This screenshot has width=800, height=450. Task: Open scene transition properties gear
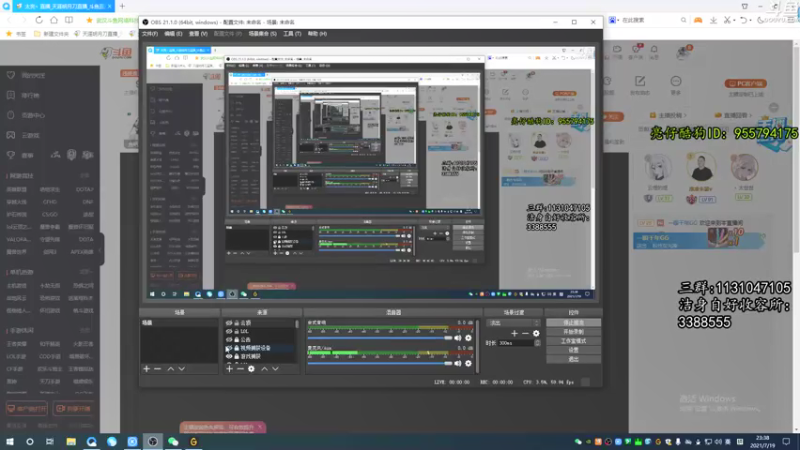pos(536,333)
